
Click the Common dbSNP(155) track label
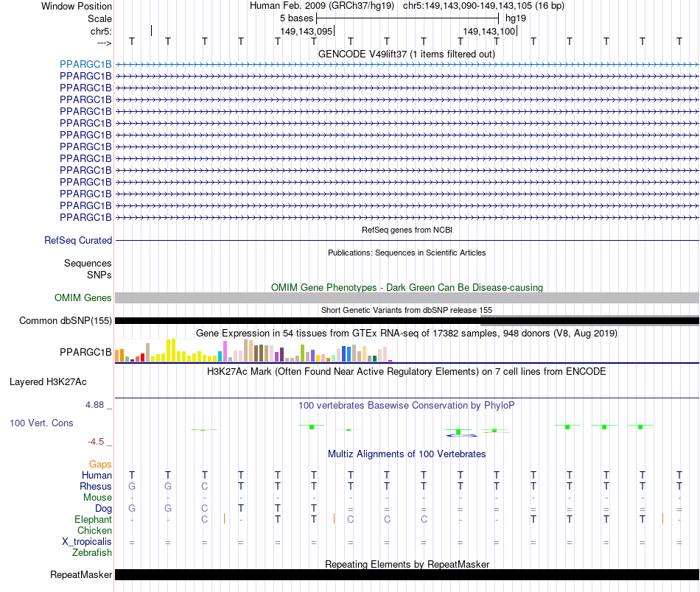(x=66, y=321)
